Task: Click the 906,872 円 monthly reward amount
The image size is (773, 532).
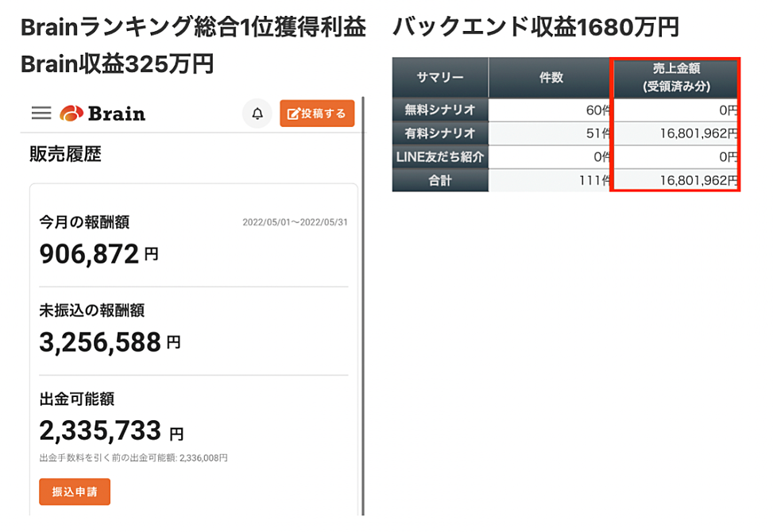Action: click(x=99, y=254)
